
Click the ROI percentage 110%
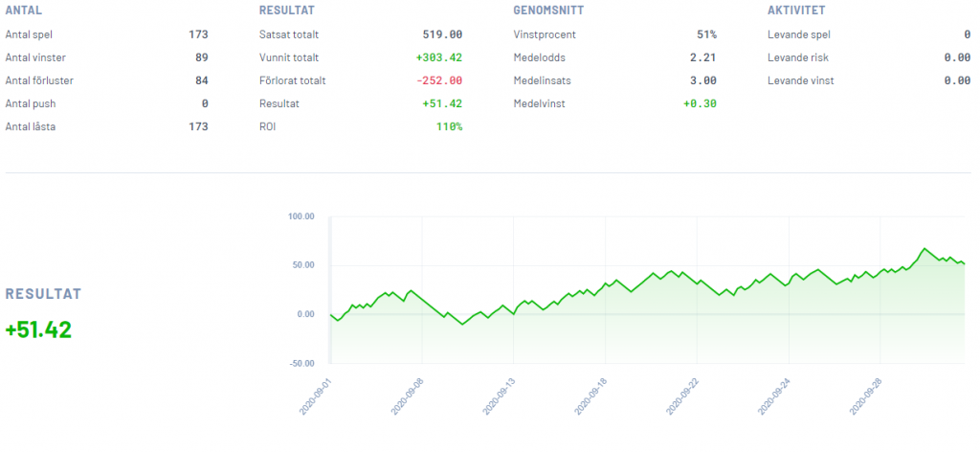[x=449, y=126]
